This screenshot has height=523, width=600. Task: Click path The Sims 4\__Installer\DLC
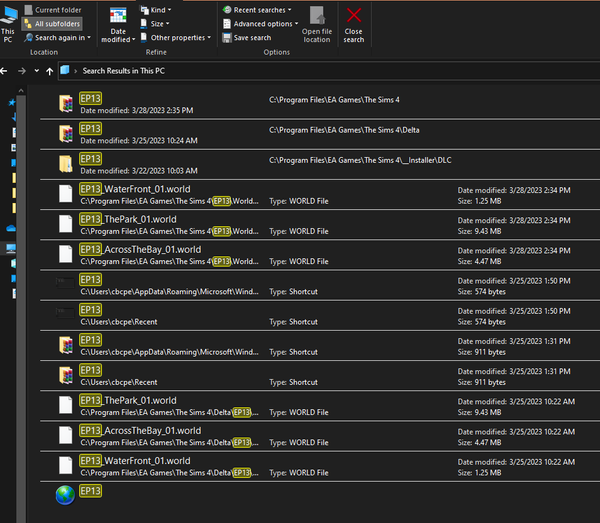pos(360,160)
